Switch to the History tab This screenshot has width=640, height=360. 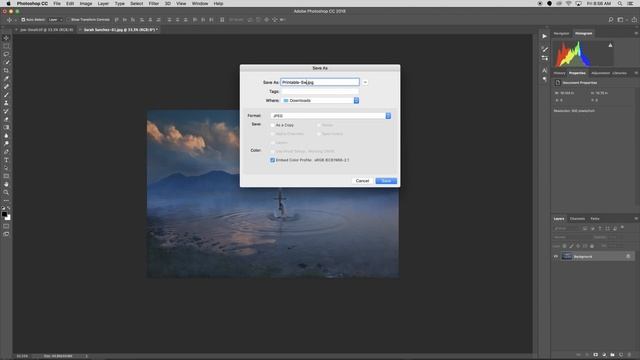[x=559, y=73]
